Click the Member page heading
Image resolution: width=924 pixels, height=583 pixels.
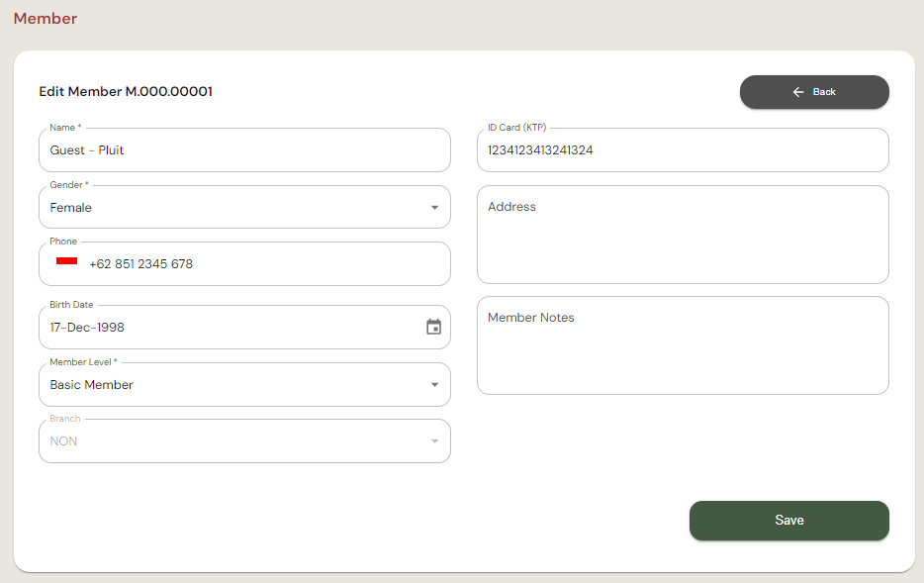click(x=46, y=19)
